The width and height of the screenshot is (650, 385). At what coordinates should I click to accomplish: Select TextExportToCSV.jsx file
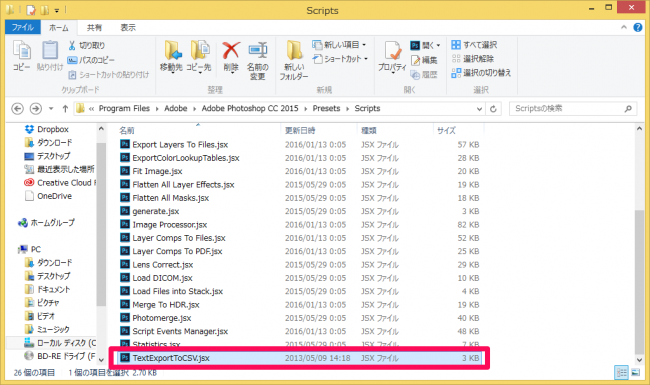tap(299, 358)
